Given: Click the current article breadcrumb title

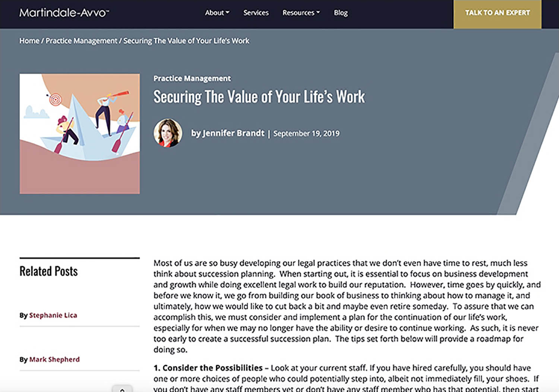Looking at the screenshot, I should tap(186, 41).
